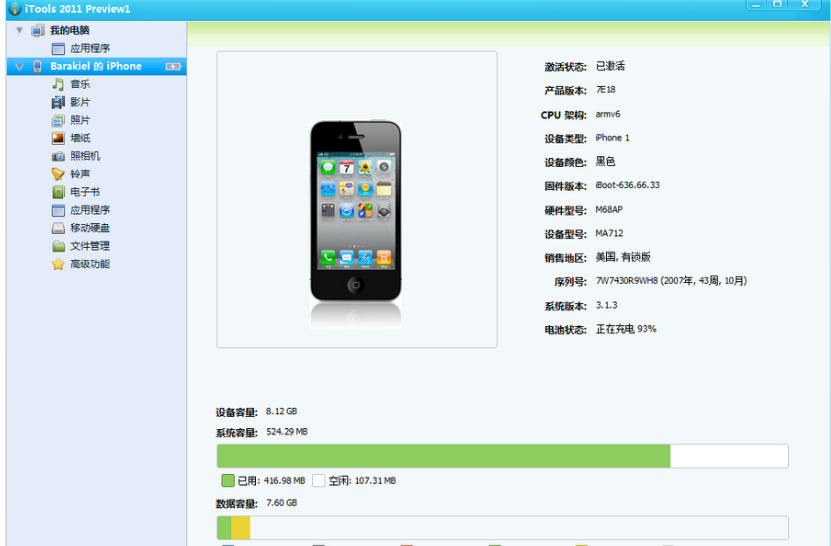This screenshot has width=831, height=546.
Task: Go to the 音乐 section
Action: [x=80, y=84]
